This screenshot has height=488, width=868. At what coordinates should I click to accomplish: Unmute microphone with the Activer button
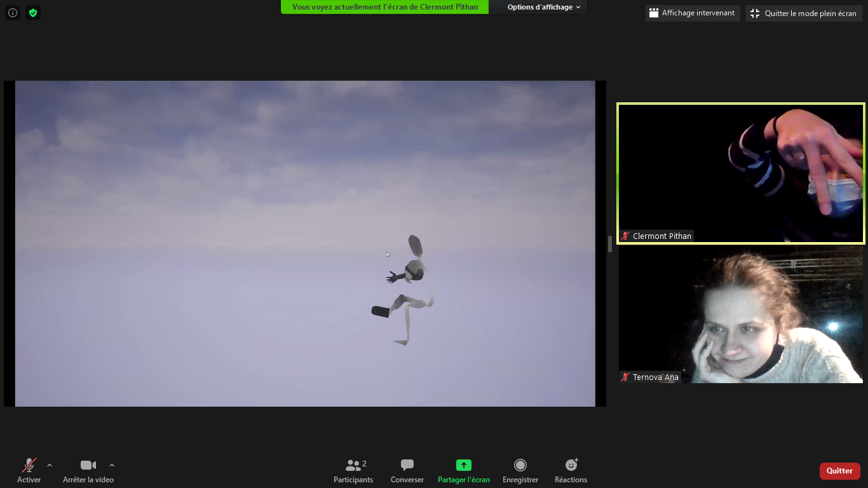[29, 471]
